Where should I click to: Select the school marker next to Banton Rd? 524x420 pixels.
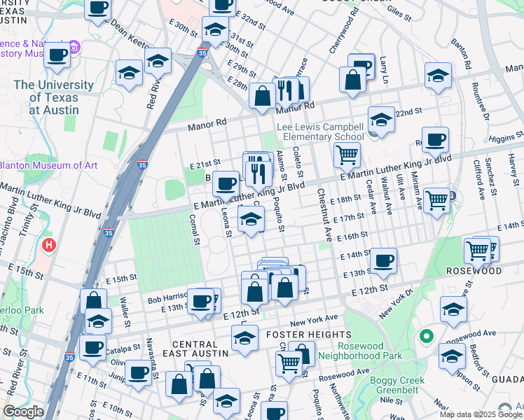point(438,76)
